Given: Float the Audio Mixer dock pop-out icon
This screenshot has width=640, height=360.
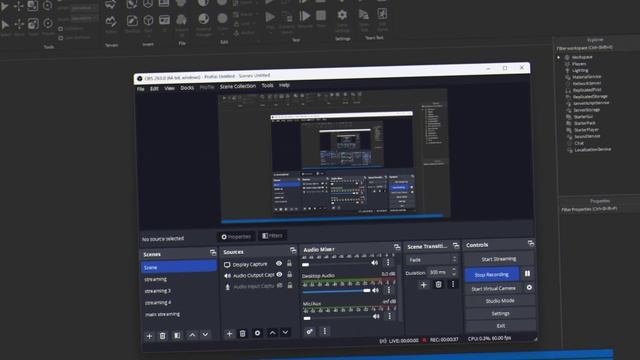Looking at the screenshot, I should (x=397, y=247).
